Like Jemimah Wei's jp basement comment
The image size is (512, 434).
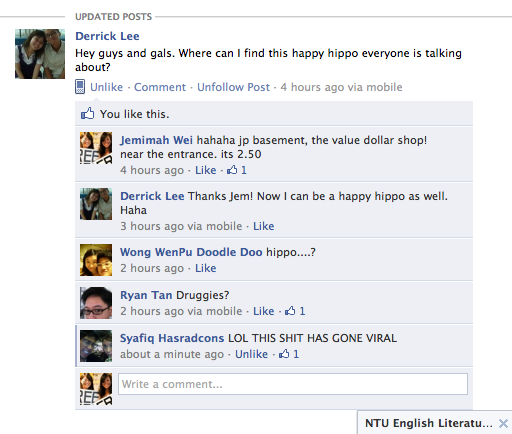coord(206,170)
